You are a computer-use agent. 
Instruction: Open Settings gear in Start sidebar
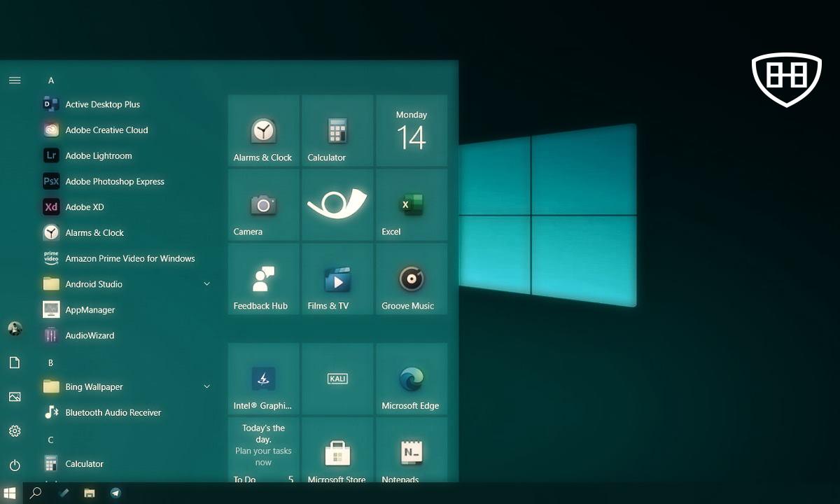(15, 431)
